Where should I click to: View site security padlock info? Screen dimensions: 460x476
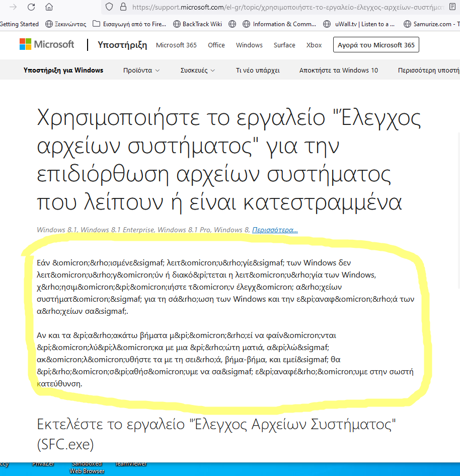[123, 7]
